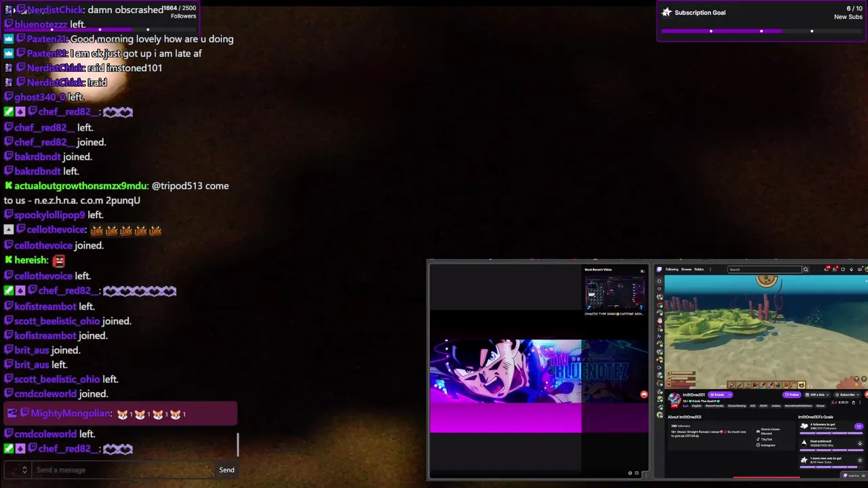
Task: Click the English tag under stream title
Action: coord(696,406)
